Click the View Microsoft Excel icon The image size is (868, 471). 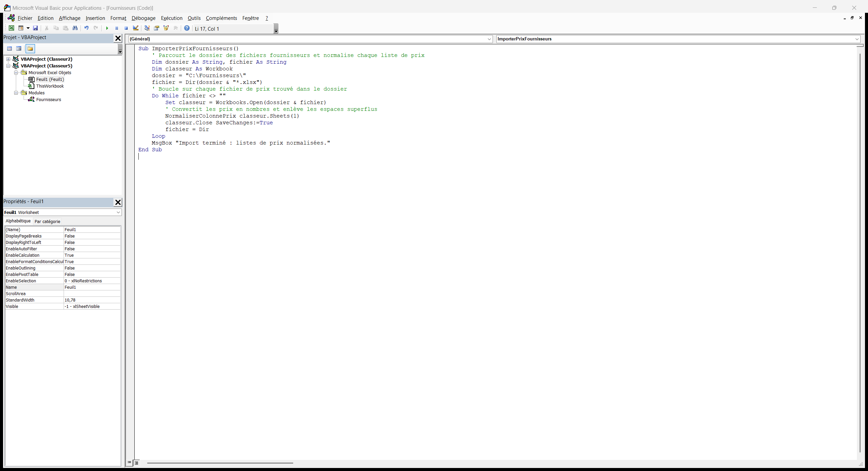pyautogui.click(x=11, y=28)
